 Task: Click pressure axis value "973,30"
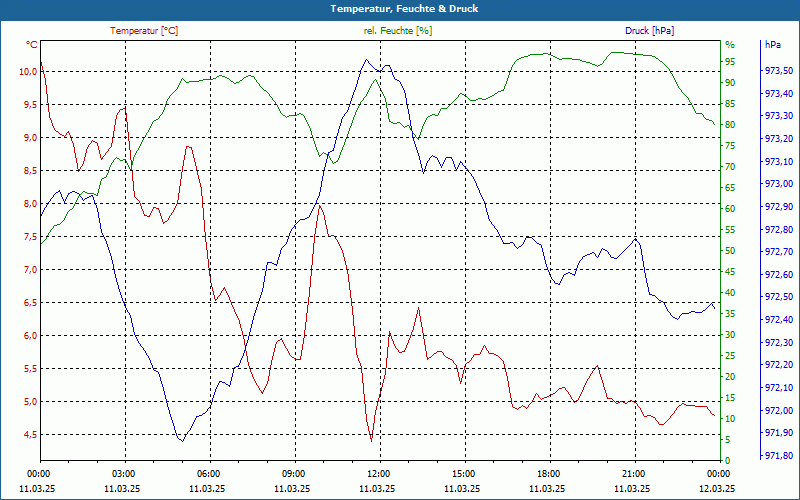[x=779, y=116]
